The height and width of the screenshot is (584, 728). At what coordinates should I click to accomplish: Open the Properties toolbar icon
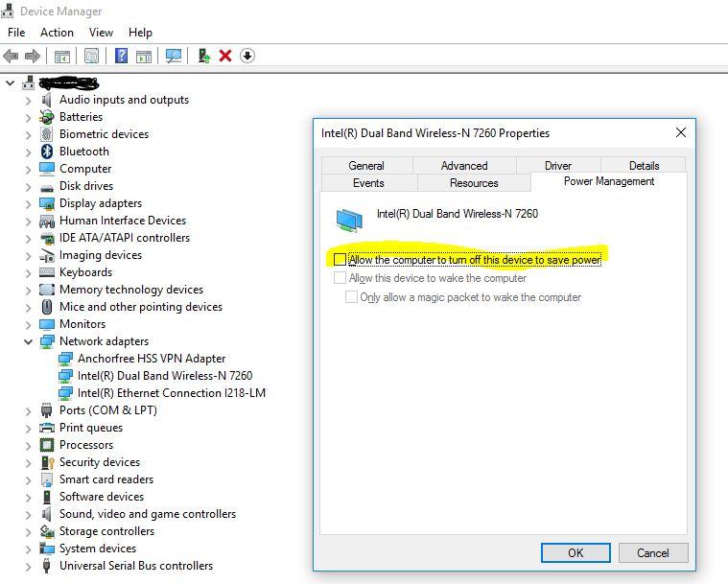(x=91, y=57)
